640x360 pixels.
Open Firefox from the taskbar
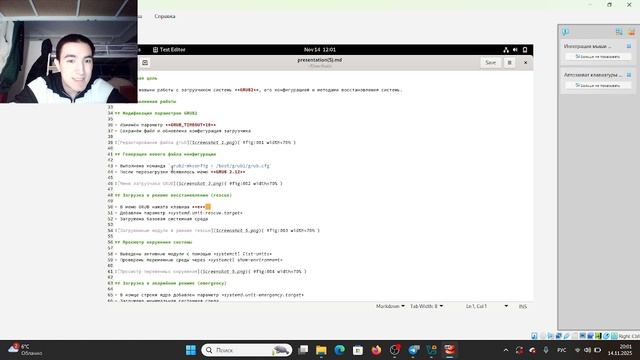tap(376, 350)
